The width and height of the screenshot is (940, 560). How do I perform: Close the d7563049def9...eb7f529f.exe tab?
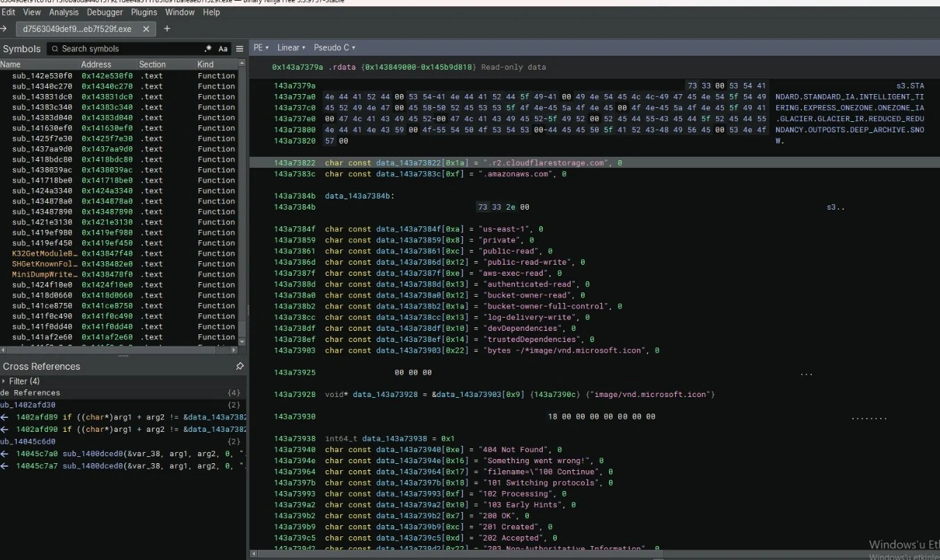tap(146, 29)
